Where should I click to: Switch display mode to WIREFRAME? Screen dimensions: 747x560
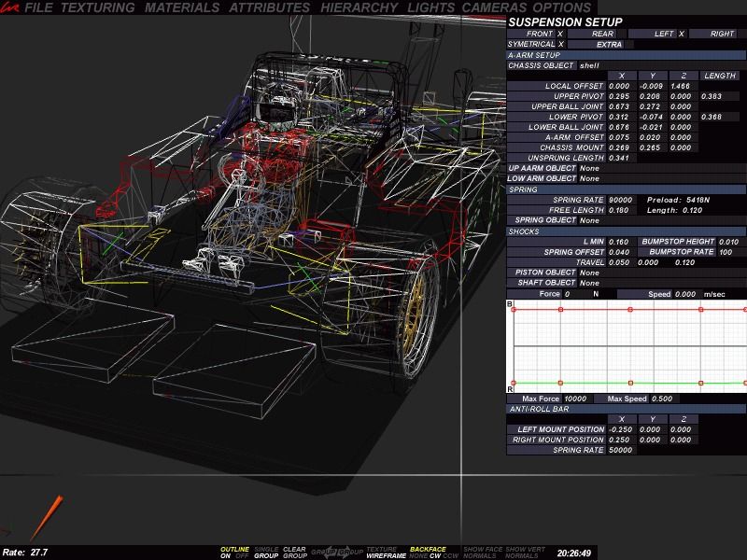tap(385, 555)
